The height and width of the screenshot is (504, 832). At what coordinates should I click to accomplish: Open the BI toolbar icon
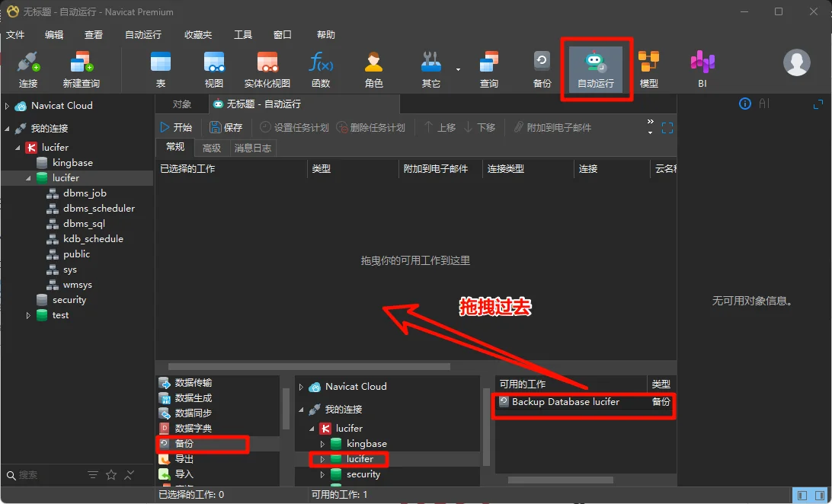tap(702, 69)
